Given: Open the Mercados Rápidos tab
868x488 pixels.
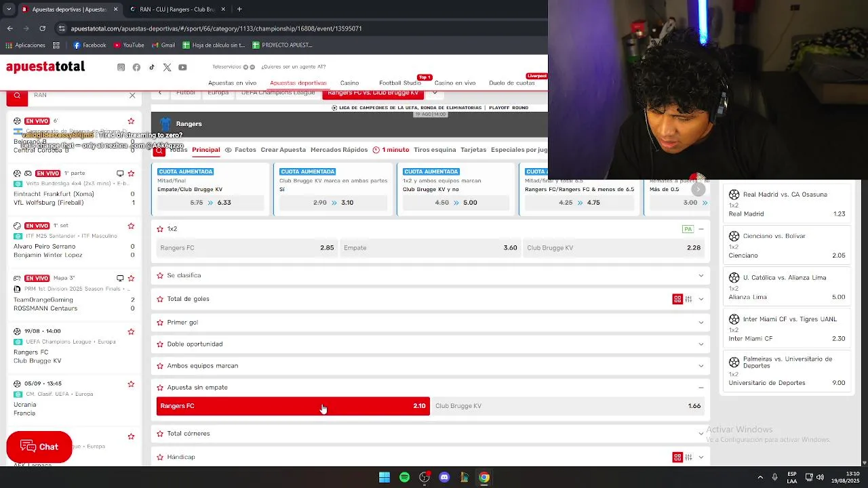Looking at the screenshot, I should 339,150.
